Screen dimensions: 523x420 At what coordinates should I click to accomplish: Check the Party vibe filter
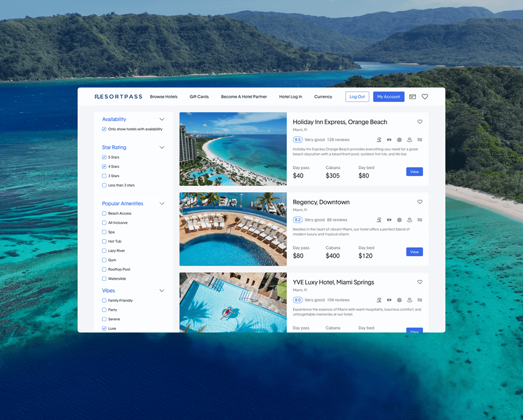[x=104, y=310]
